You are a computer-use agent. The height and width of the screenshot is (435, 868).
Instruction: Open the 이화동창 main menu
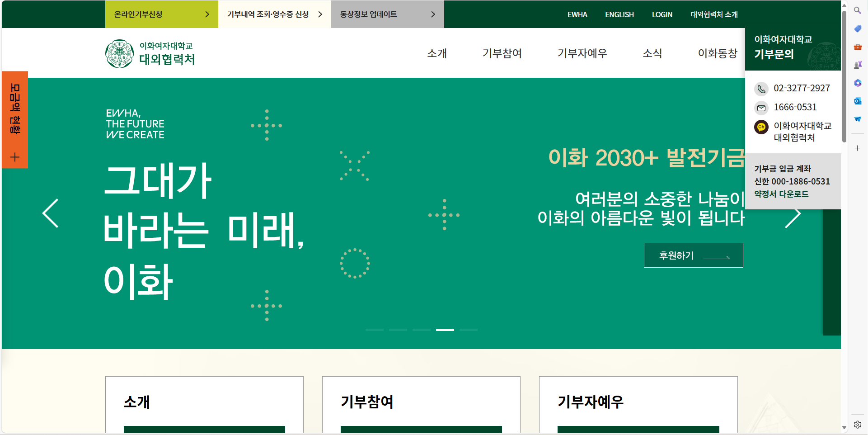[718, 53]
